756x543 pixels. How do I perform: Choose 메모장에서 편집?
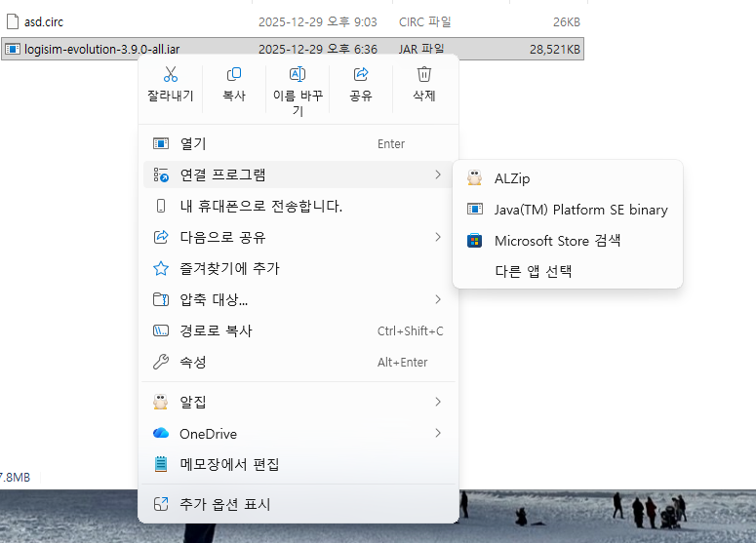(x=298, y=464)
